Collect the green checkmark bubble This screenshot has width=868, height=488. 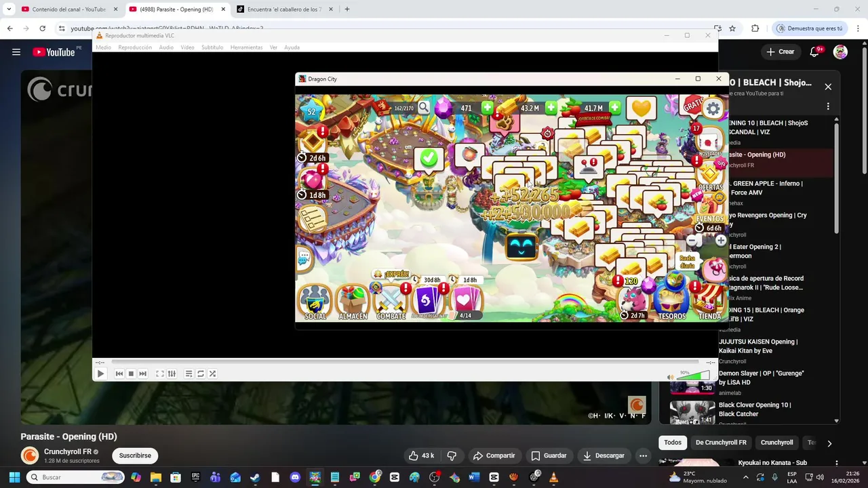[429, 159]
